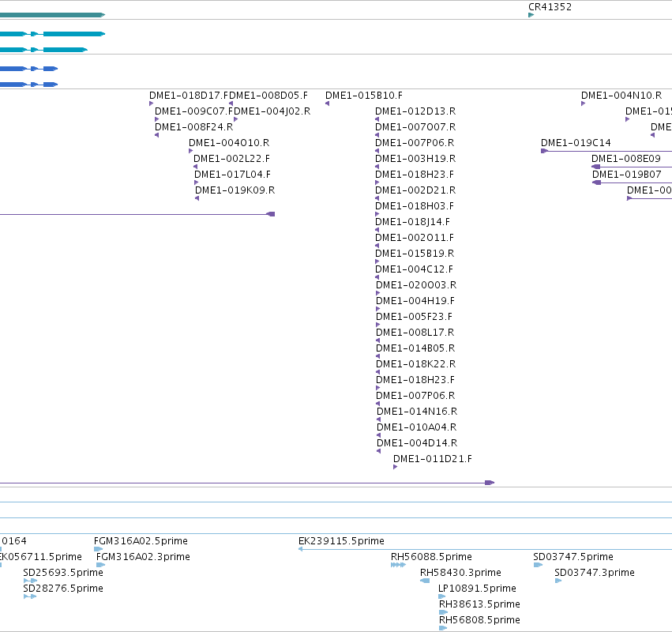672x632 pixels.
Task: Open DME1-014N16.R feature
Action: click(x=417, y=412)
